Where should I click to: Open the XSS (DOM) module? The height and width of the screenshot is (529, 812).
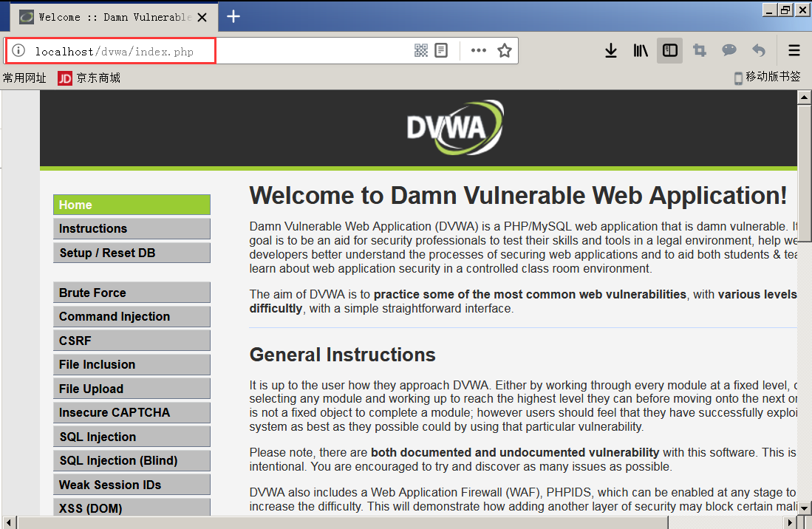pos(132,508)
